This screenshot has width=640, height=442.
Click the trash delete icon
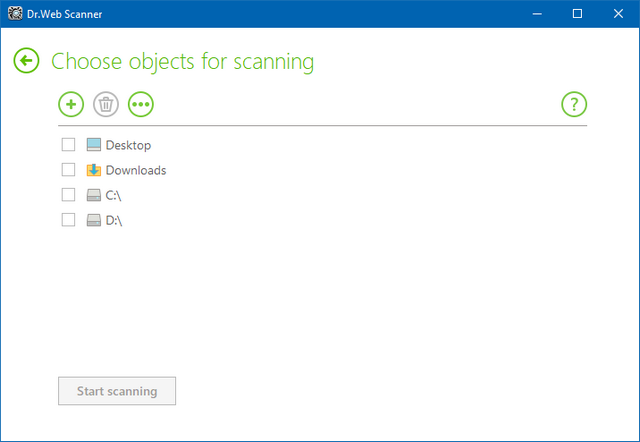click(105, 103)
